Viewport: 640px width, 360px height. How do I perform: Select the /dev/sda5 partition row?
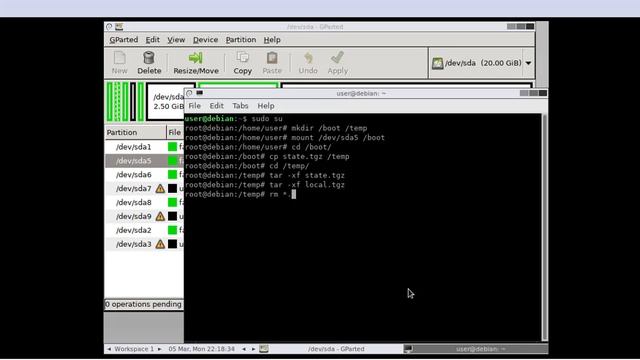[x=144, y=161]
